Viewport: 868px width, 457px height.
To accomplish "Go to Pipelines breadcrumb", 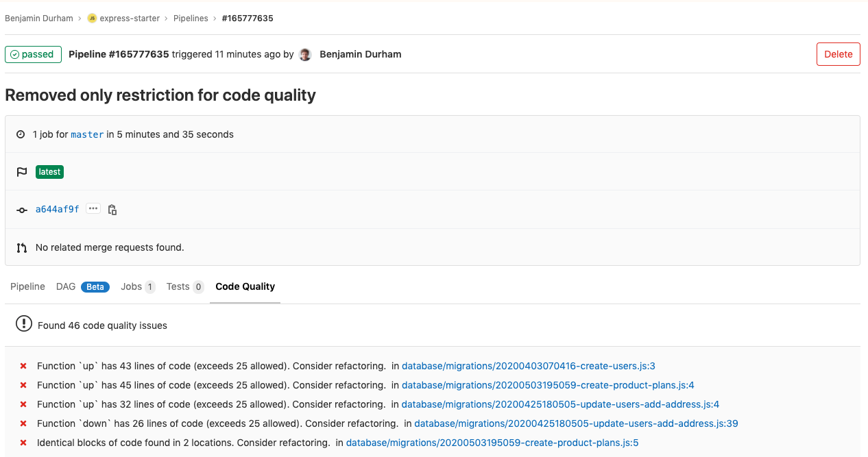I will tap(191, 18).
